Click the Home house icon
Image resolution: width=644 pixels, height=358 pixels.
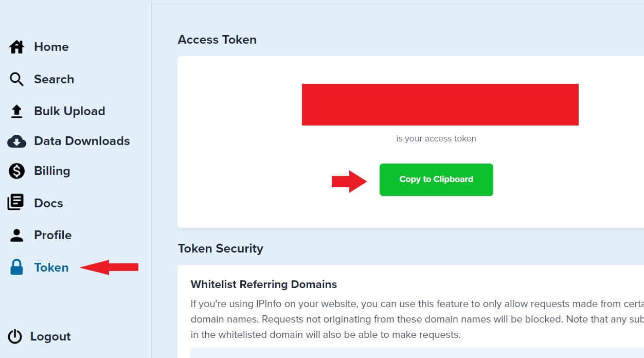pyautogui.click(x=17, y=47)
